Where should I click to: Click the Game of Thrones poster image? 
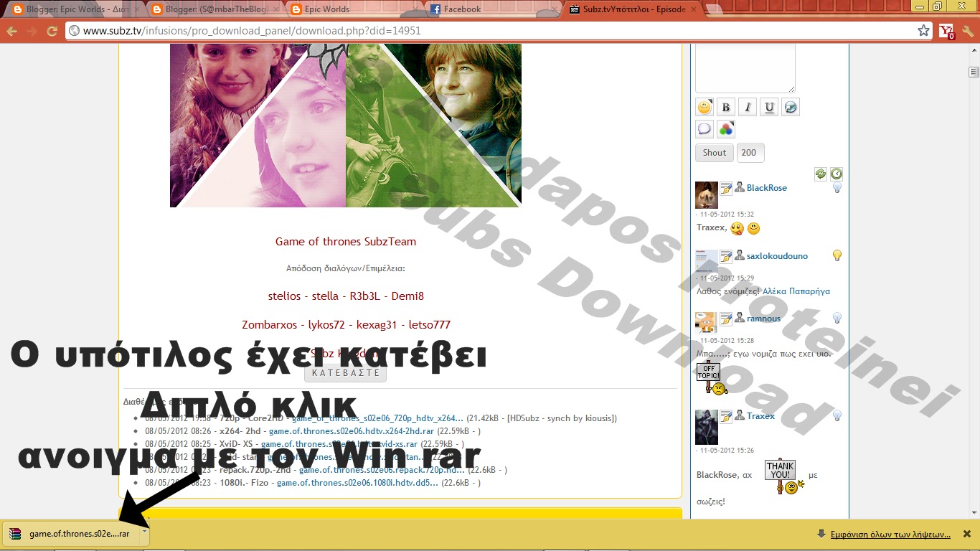pyautogui.click(x=346, y=126)
